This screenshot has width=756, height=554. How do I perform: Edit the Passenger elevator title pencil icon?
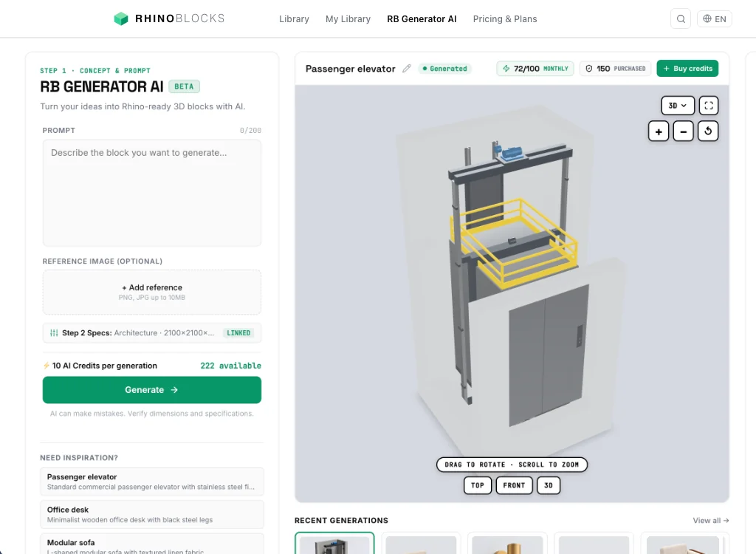[x=407, y=69]
